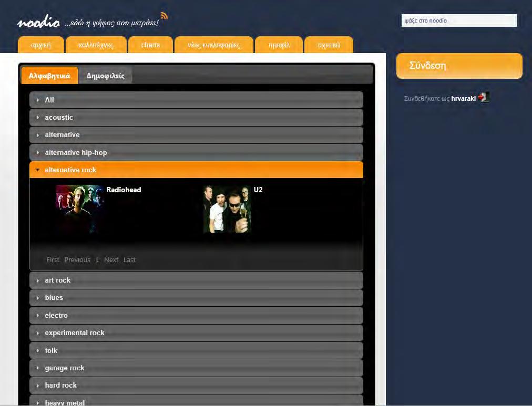Open the αρχική navigation tab

(x=40, y=45)
